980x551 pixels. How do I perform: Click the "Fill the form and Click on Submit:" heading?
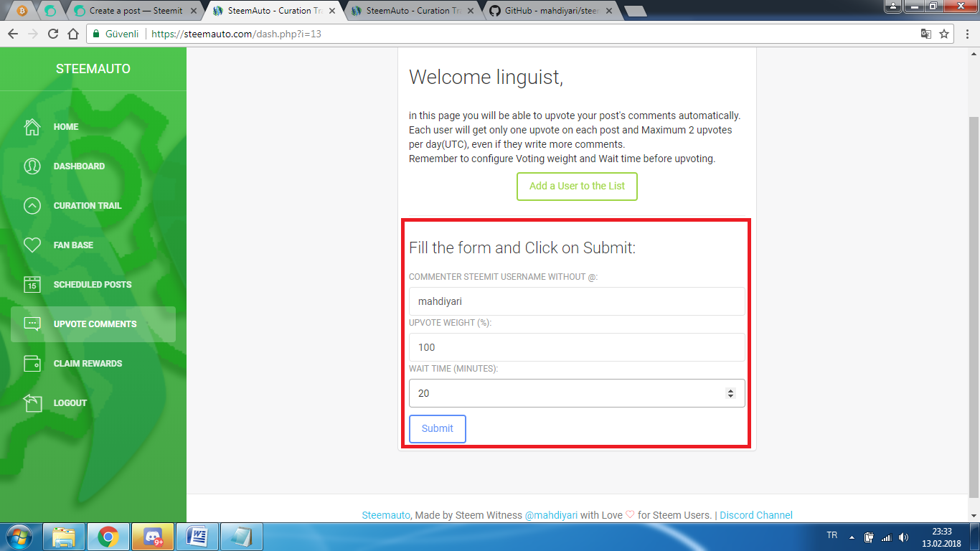[522, 248]
